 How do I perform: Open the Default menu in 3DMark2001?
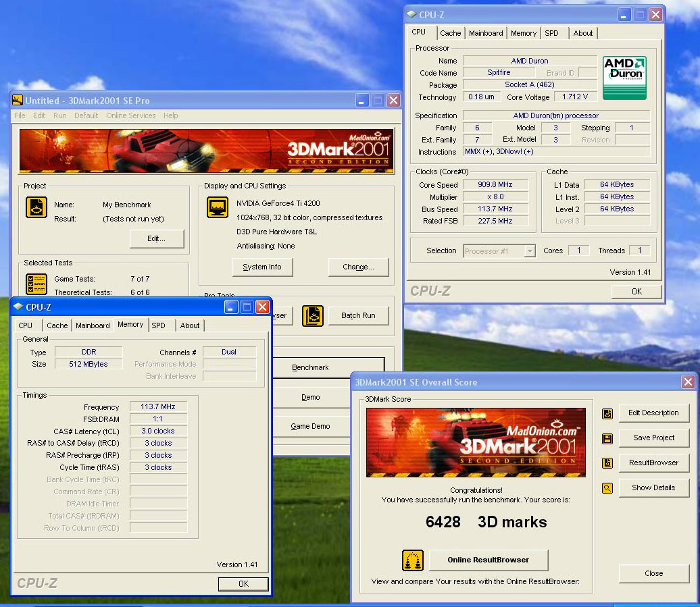coord(86,115)
